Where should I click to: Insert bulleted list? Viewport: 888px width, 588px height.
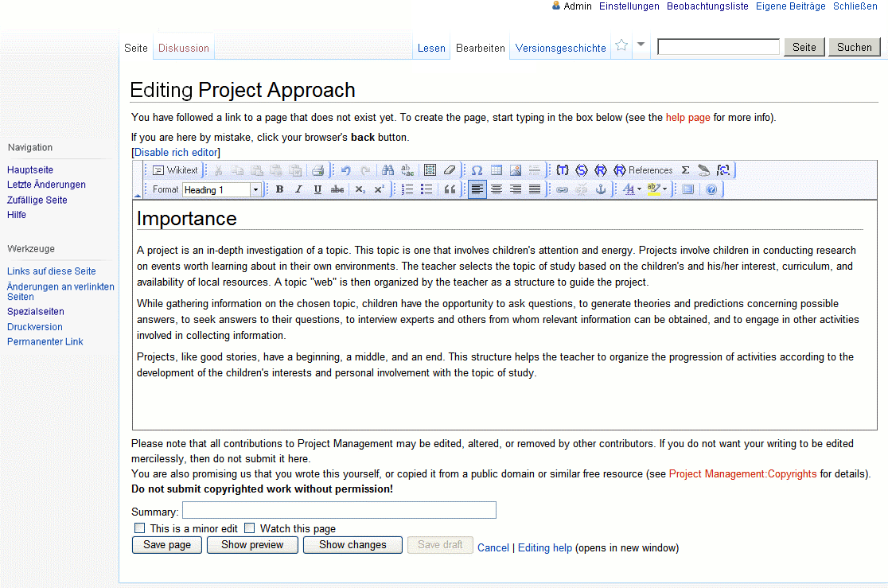(426, 189)
